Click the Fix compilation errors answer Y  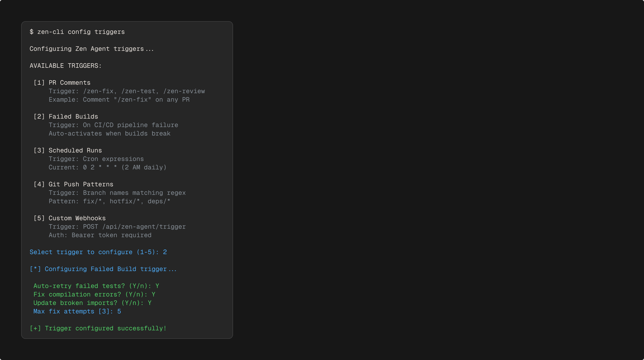pyautogui.click(x=154, y=294)
